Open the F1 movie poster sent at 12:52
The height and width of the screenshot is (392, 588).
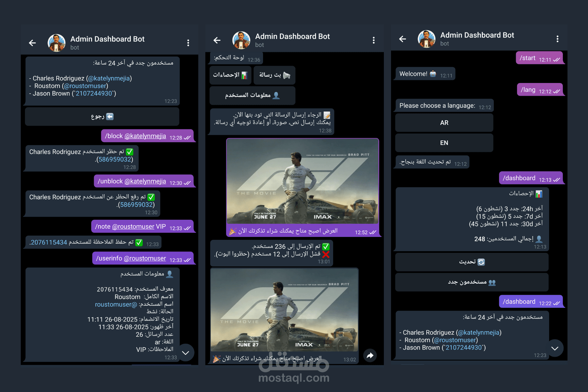[x=302, y=181]
